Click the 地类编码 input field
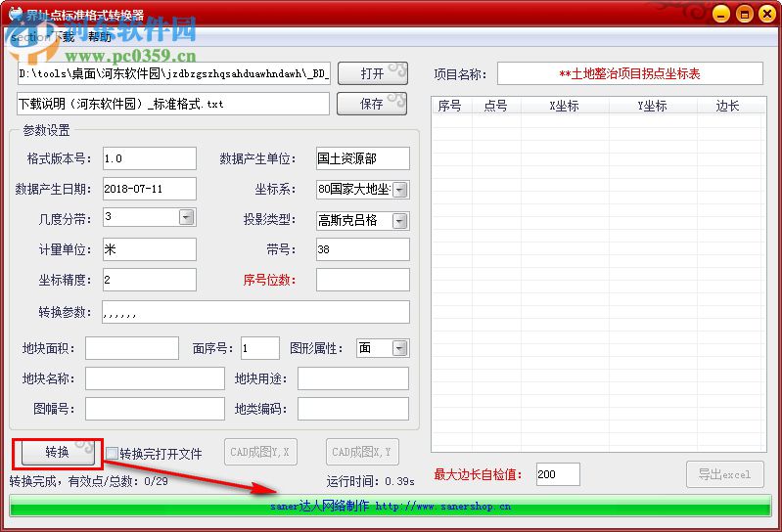The image size is (782, 532). (x=353, y=409)
